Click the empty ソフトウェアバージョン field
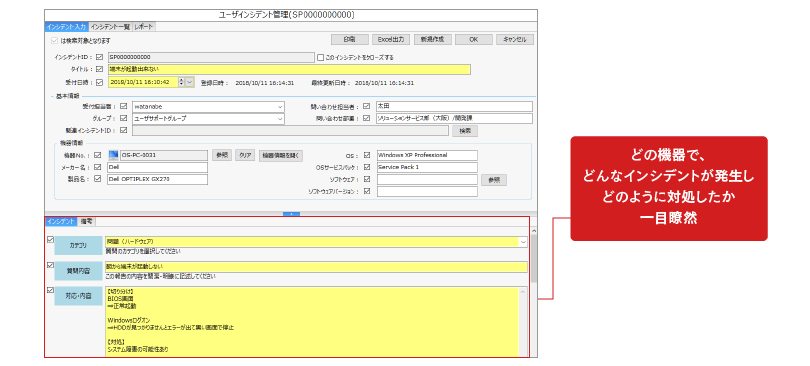 tap(427, 192)
